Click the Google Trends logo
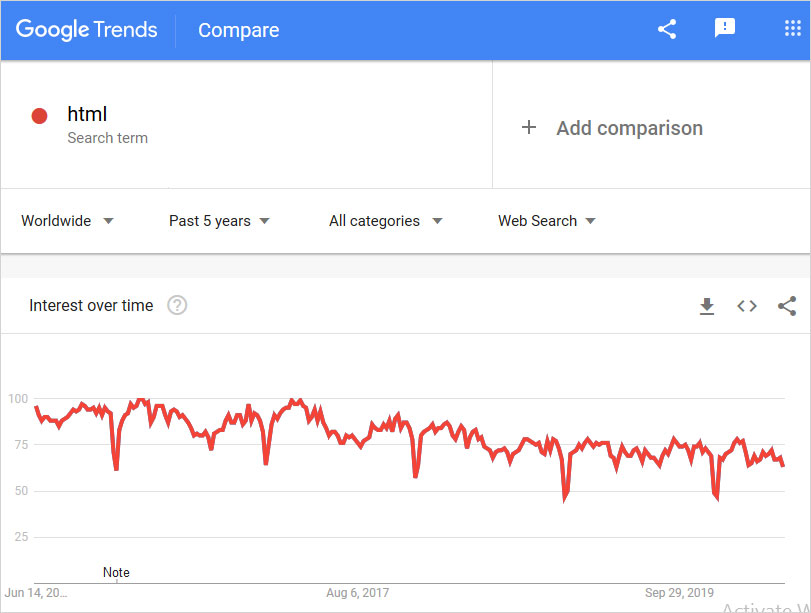 [x=86, y=30]
